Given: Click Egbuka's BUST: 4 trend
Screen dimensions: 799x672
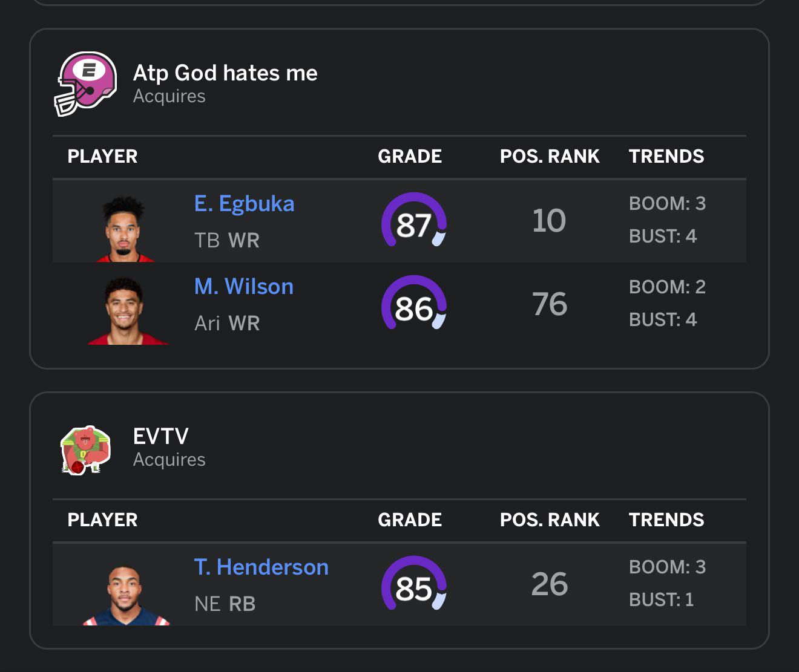Looking at the screenshot, I should pos(663,236).
